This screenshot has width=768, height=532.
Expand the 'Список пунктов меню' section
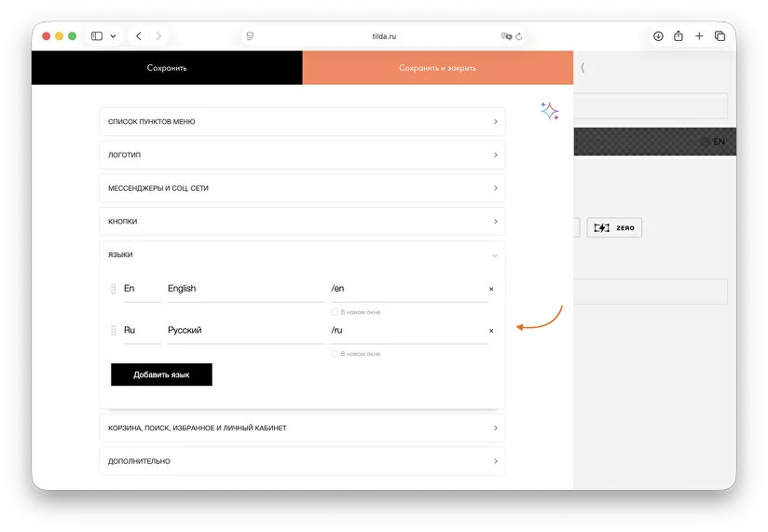(x=302, y=121)
